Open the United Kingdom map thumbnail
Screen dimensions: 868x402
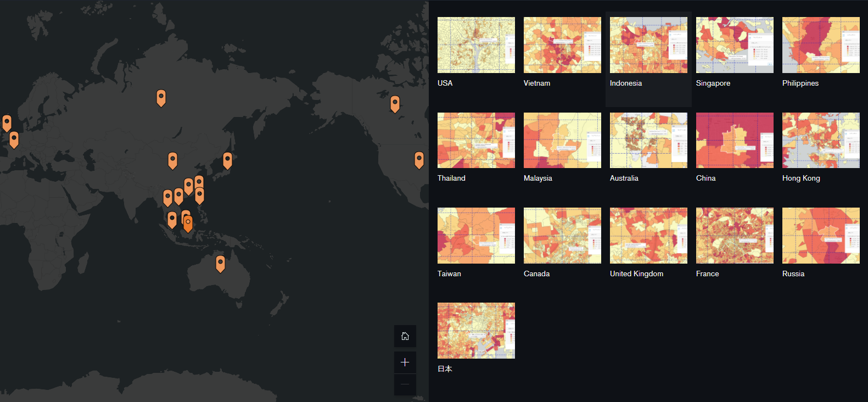click(x=648, y=236)
